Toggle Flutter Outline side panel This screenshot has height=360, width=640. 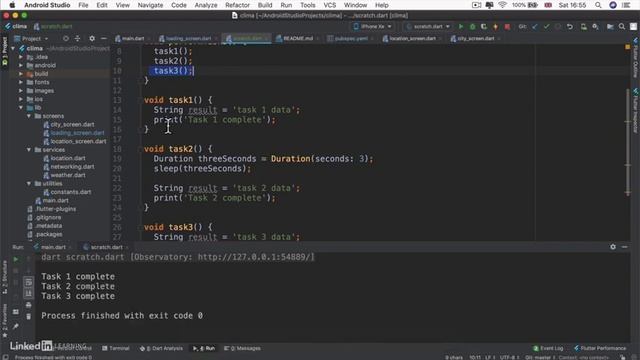click(636, 58)
